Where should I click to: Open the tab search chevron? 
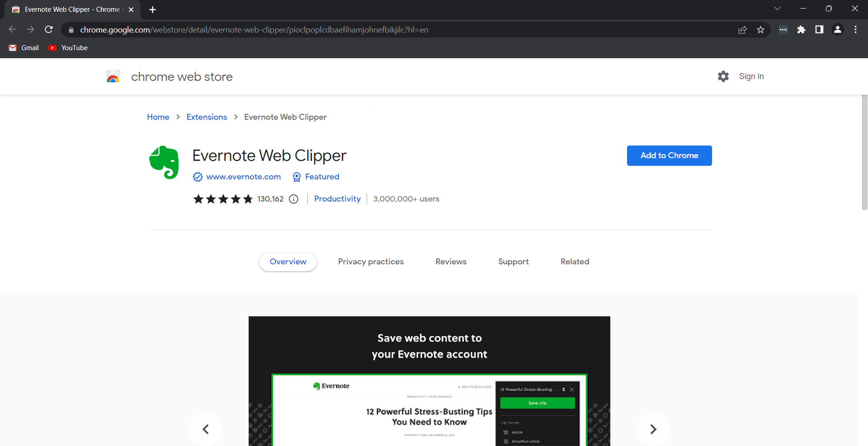(778, 8)
